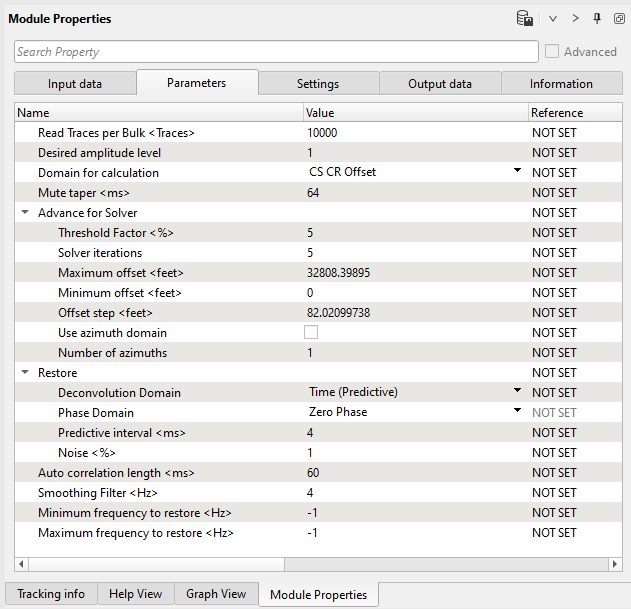Open the Graph View bottom tab
This screenshot has height=609, width=631.
click(216, 594)
